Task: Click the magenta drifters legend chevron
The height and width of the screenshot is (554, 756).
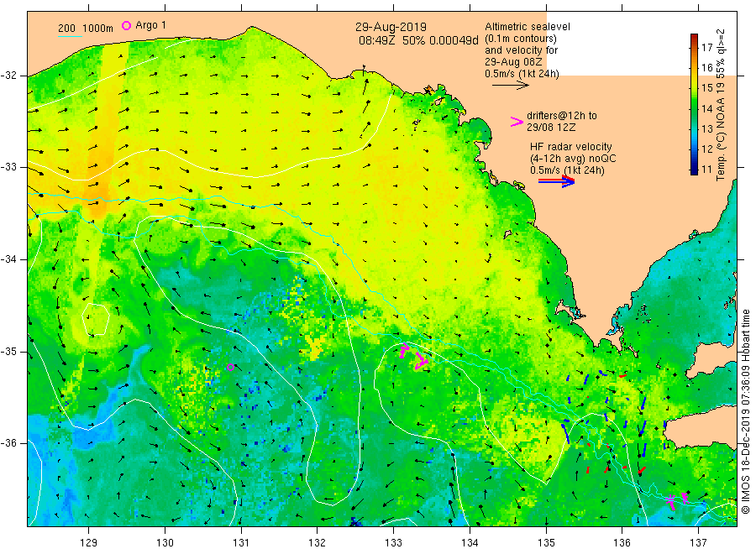Action: [x=517, y=122]
